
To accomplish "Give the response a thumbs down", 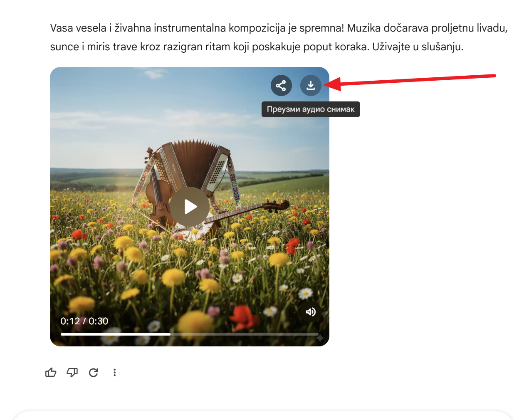I will coord(72,373).
